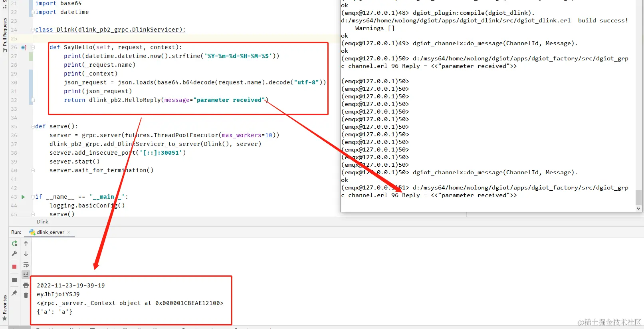Click console output "{'a': 'a'}"
Image resolution: width=644 pixels, height=329 pixels.
pos(55,312)
